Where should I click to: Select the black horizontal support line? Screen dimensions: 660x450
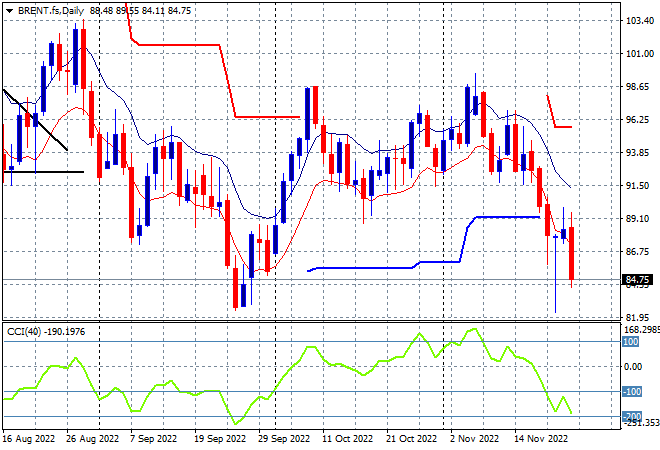[x=43, y=172]
